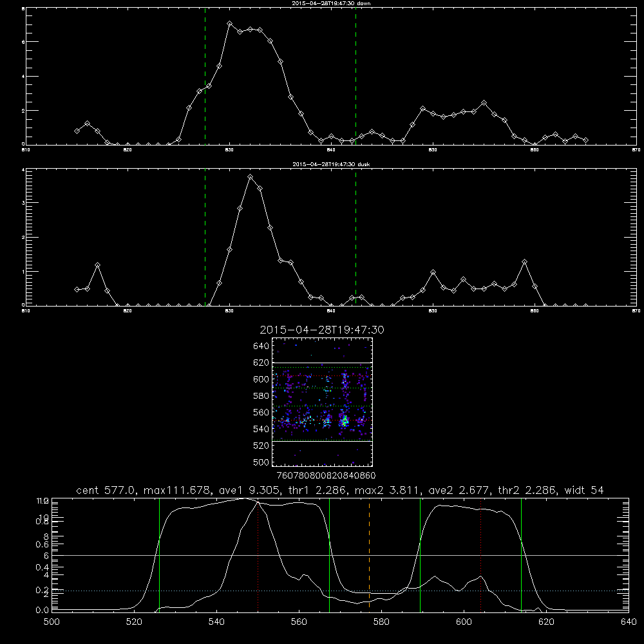Click the green vertical line near 589 in bottom plot
644x644 pixels.
[420, 554]
